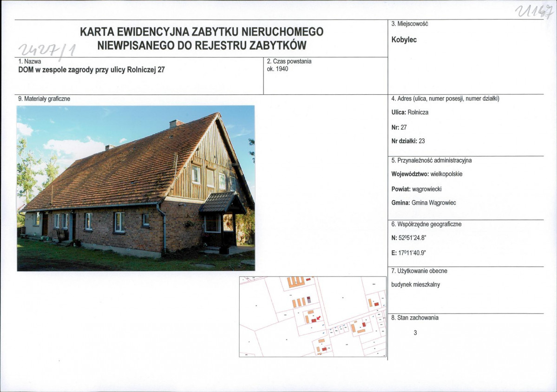Select 'Ulica: Rolnicza' line
Screen dimensions: 557x392
click(x=410, y=112)
